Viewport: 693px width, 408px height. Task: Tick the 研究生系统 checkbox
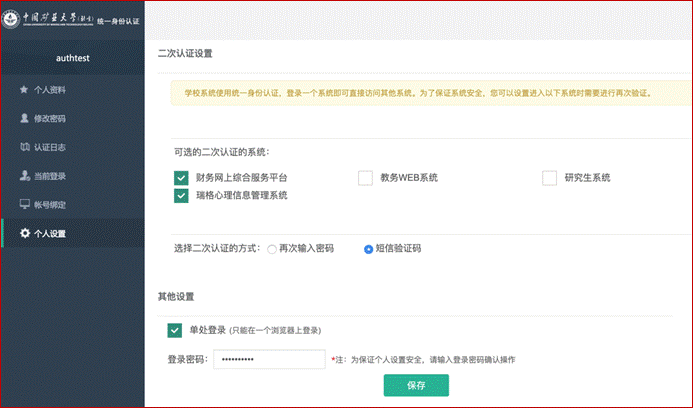549,178
